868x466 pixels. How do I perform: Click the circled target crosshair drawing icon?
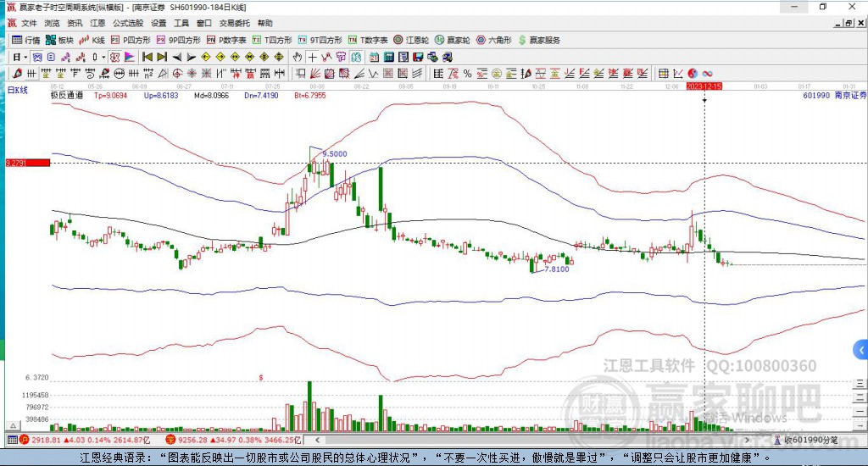coord(177,73)
